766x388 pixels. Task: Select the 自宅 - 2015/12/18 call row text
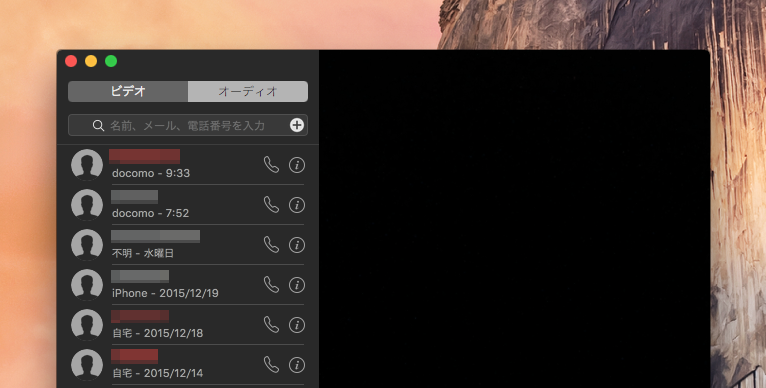(x=157, y=334)
